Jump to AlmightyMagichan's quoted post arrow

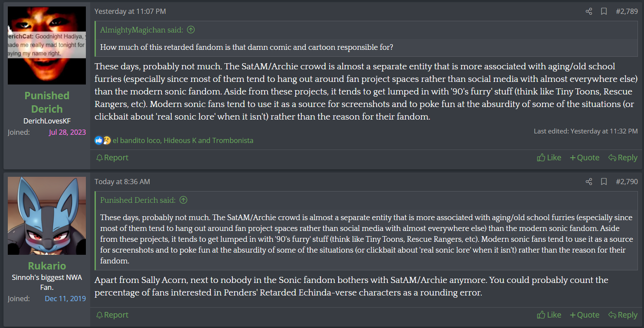pyautogui.click(x=190, y=30)
